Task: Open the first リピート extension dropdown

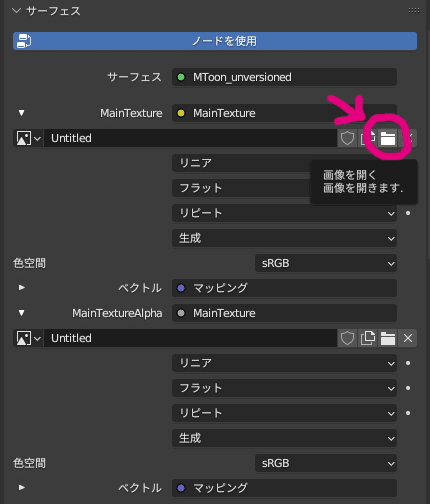Action: click(x=284, y=213)
